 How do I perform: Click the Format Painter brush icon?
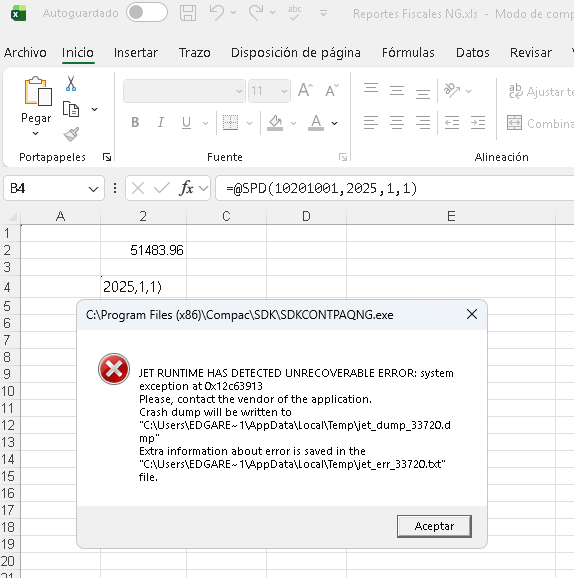[71, 134]
